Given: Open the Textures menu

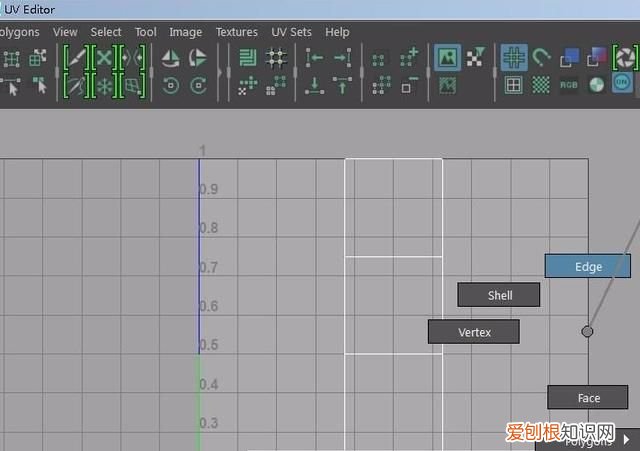Looking at the screenshot, I should 236,32.
